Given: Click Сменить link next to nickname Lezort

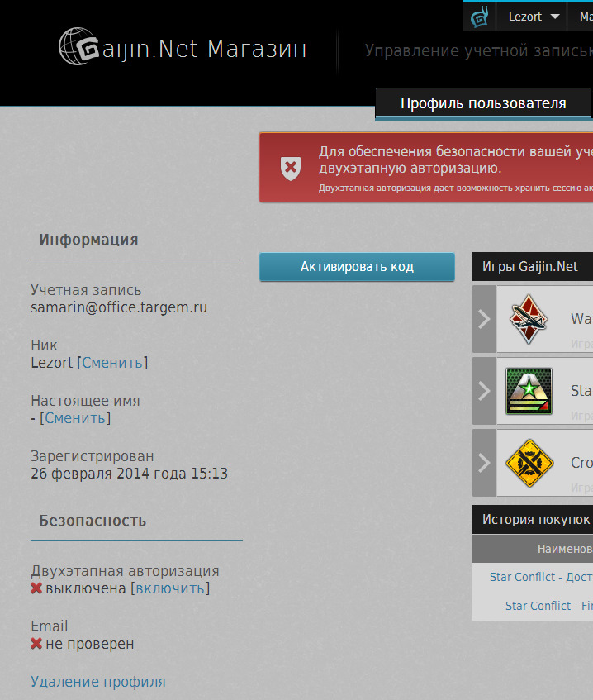Looking at the screenshot, I should (x=112, y=363).
